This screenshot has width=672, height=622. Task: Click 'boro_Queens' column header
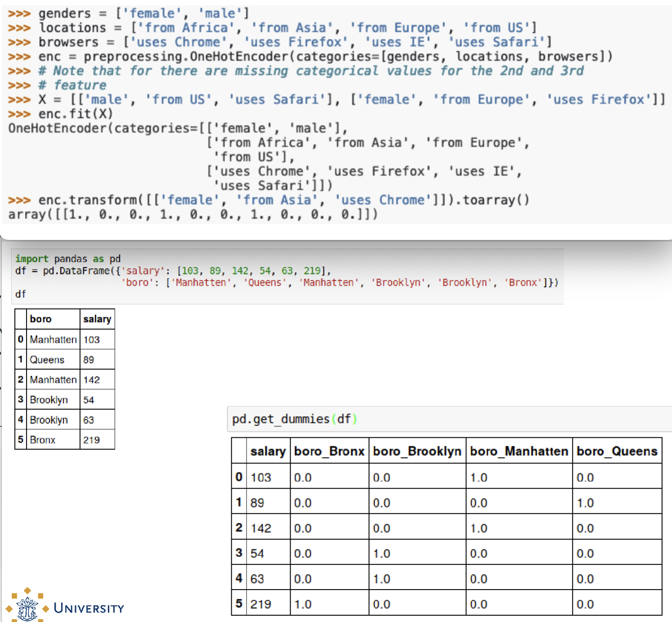click(x=617, y=451)
